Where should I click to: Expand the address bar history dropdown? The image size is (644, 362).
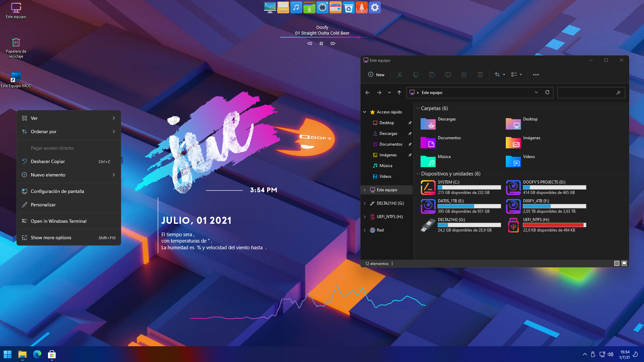[536, 93]
